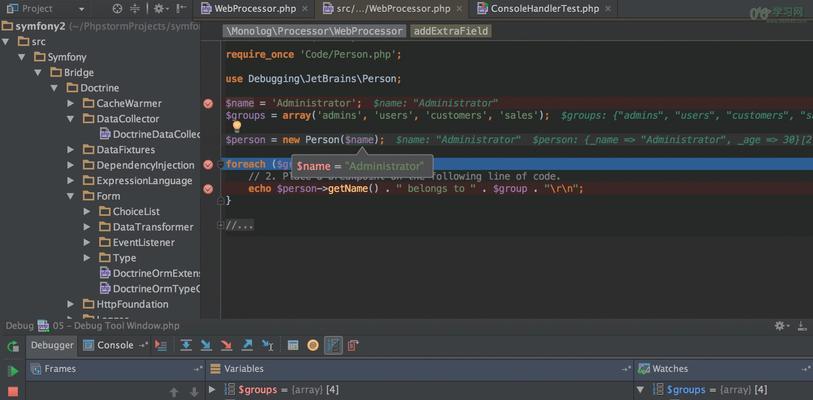
Task: Click the Frames panel header
Action: click(115, 369)
